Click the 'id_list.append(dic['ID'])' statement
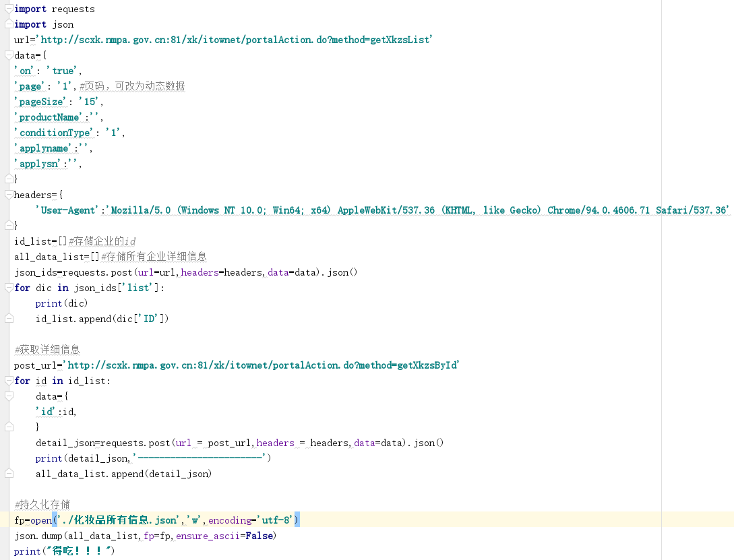Screen dimensions: 734x560 coord(102,319)
